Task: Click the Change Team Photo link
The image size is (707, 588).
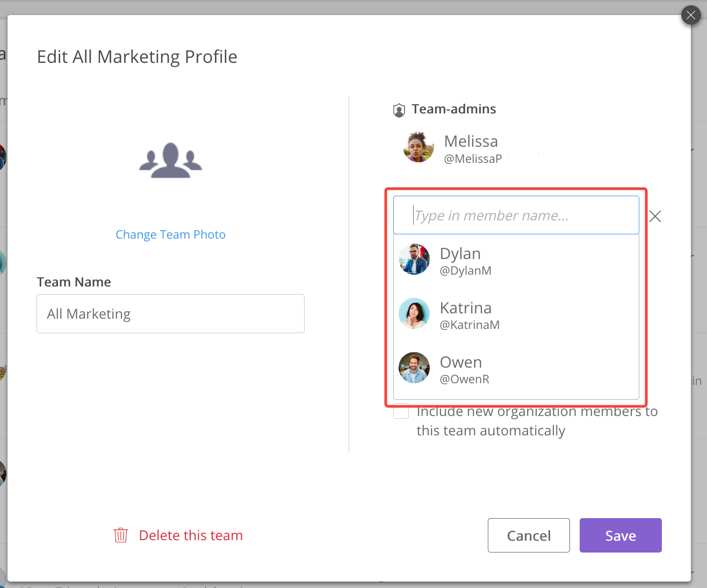Action: pos(171,234)
